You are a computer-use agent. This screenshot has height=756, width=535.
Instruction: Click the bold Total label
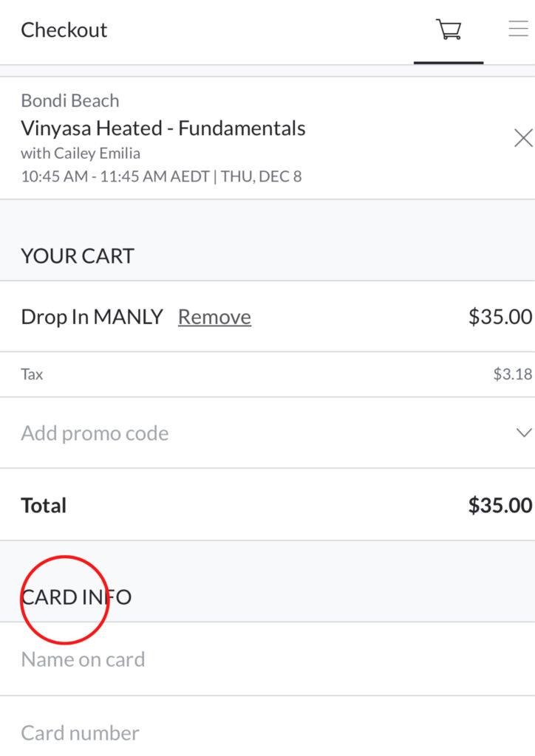click(44, 506)
